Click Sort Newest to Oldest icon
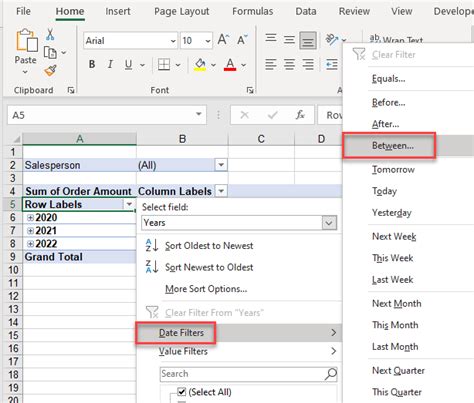The image size is (474, 403). 152,267
